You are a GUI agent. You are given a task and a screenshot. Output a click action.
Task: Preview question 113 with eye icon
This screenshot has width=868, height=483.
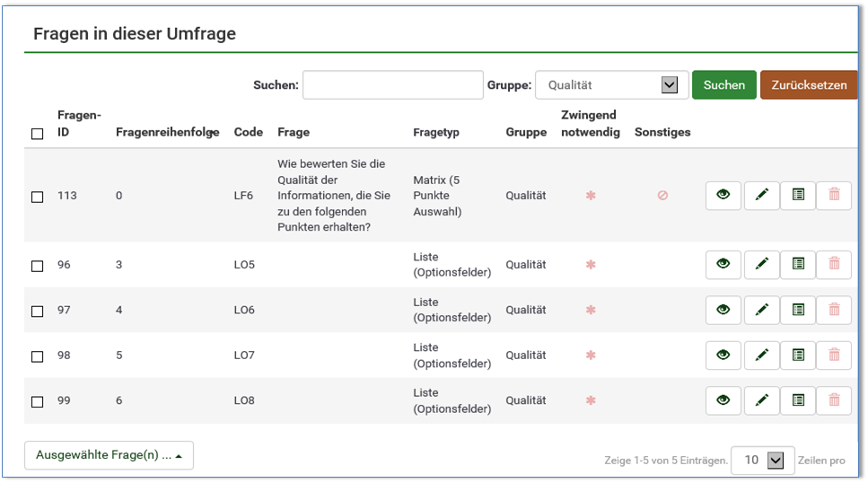click(723, 195)
